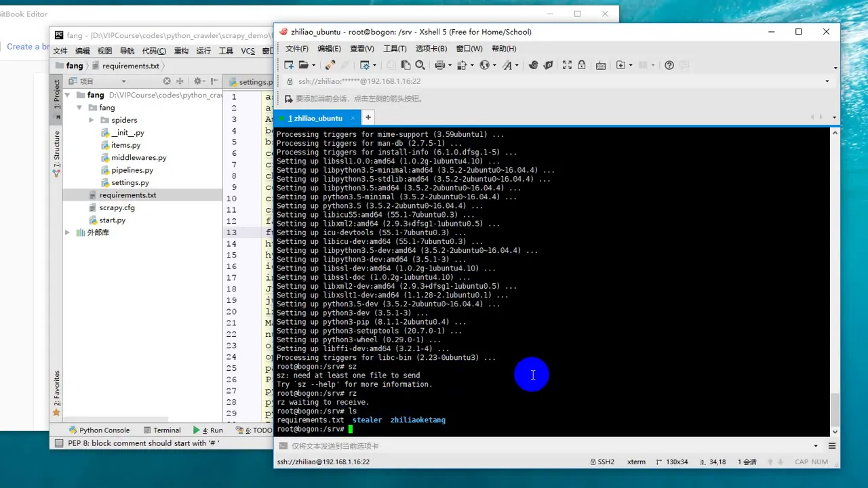Click Xshell terminal vertical scrollbar thumb
Image resolution: width=868 pixels, height=488 pixels.
click(x=835, y=409)
